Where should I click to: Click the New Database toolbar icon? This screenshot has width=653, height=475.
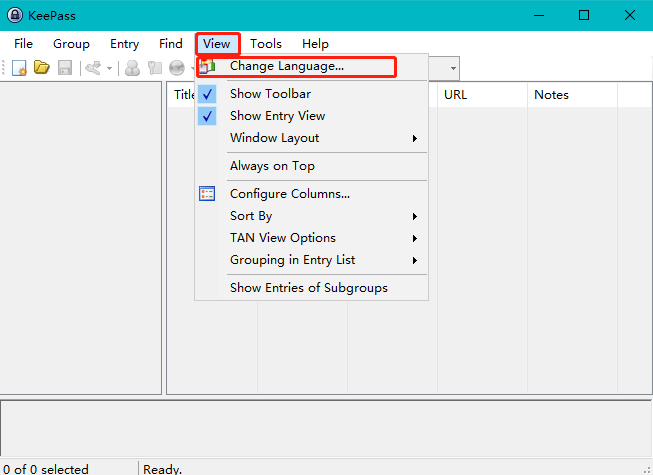(19, 68)
